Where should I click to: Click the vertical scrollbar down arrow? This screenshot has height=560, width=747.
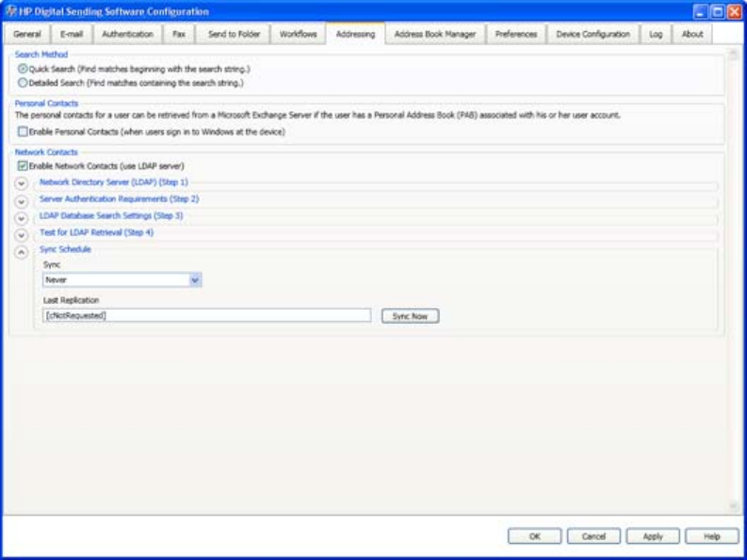[733, 505]
